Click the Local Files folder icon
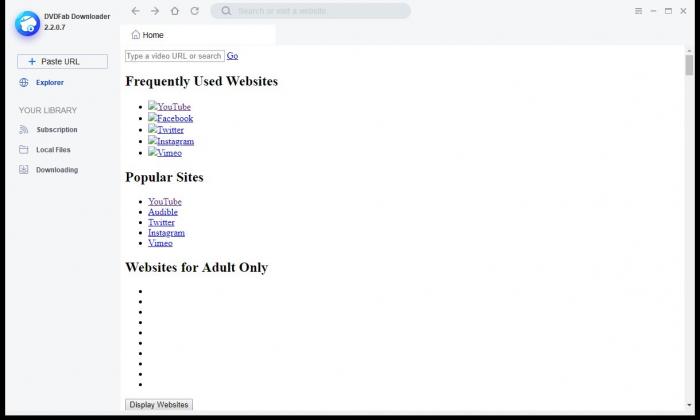The image size is (700, 420). pos(24,150)
